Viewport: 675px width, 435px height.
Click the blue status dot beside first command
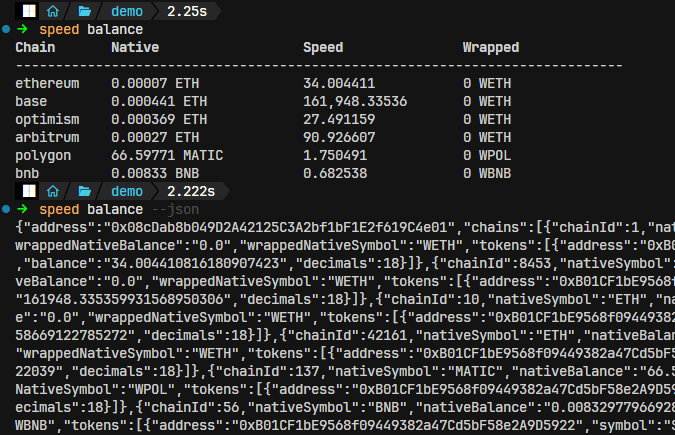click(6, 29)
